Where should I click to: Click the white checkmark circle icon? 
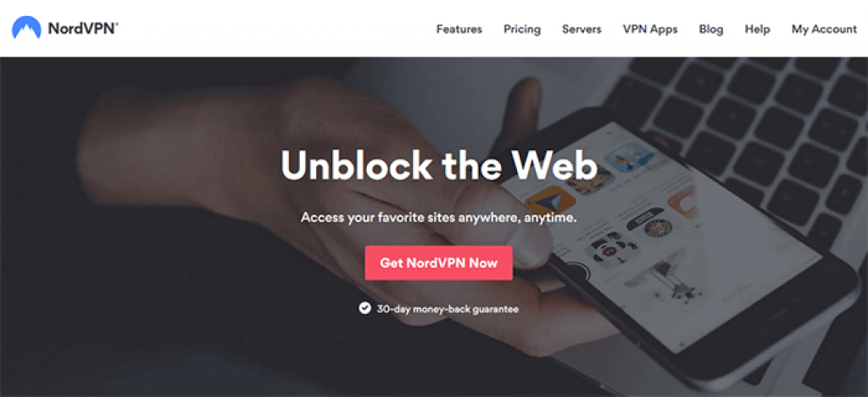coord(364,308)
